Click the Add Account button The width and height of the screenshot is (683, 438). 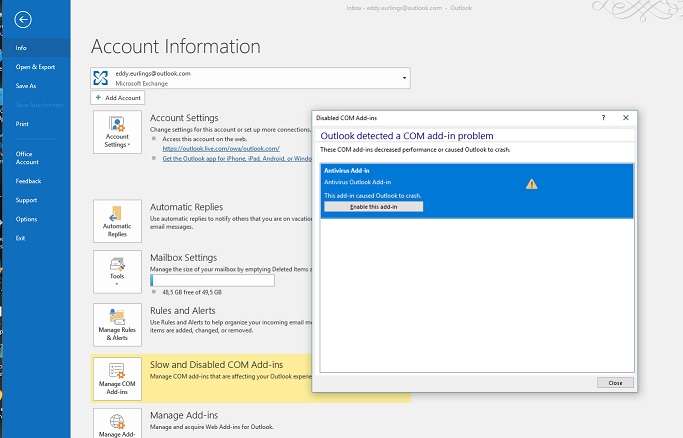(x=118, y=98)
